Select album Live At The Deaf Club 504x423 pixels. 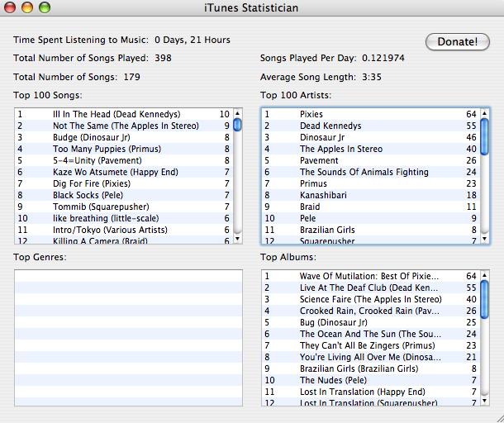(x=371, y=288)
